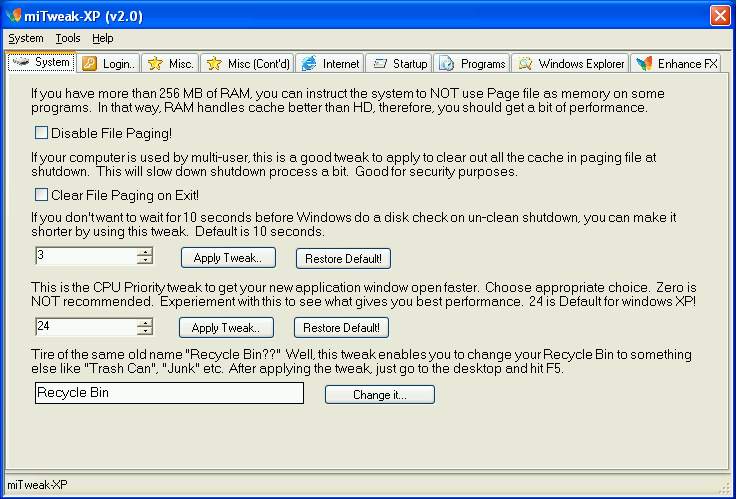Tick Clear File Paging on Exit checkbox

41,195
